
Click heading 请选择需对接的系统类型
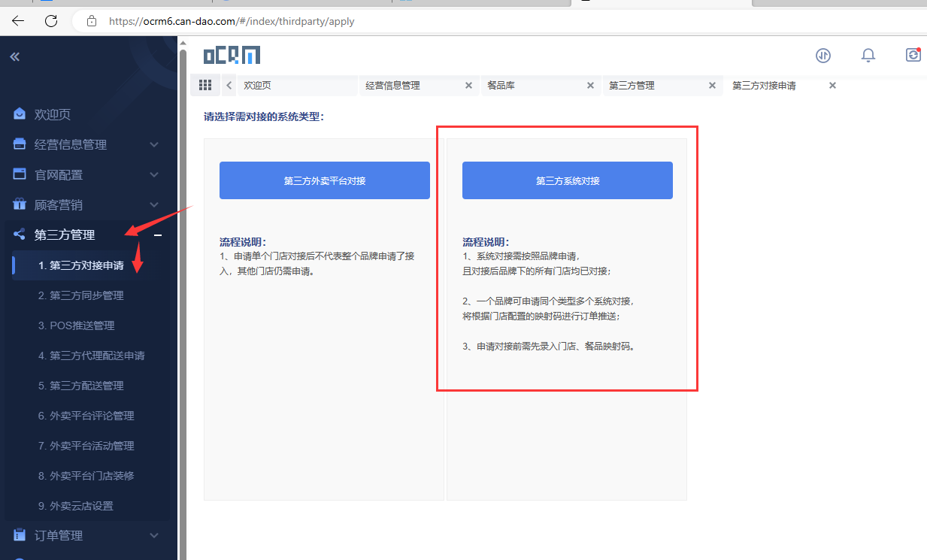pyautogui.click(x=264, y=117)
